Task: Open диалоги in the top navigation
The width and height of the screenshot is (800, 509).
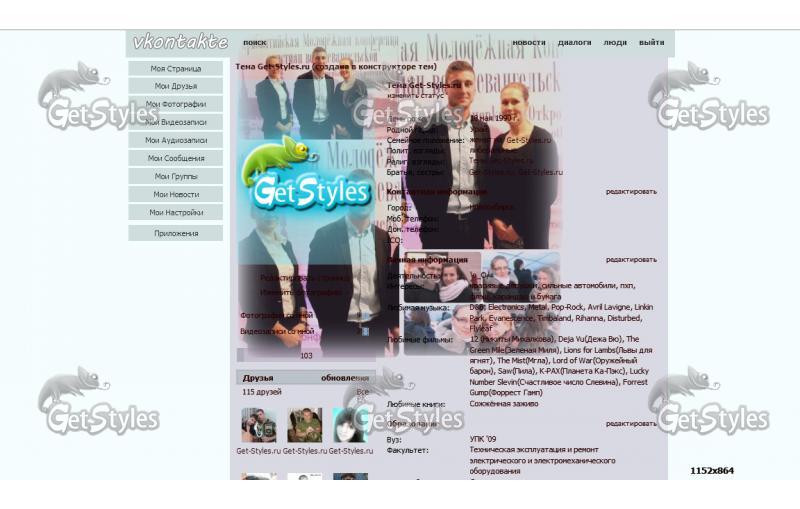Action: (574, 43)
